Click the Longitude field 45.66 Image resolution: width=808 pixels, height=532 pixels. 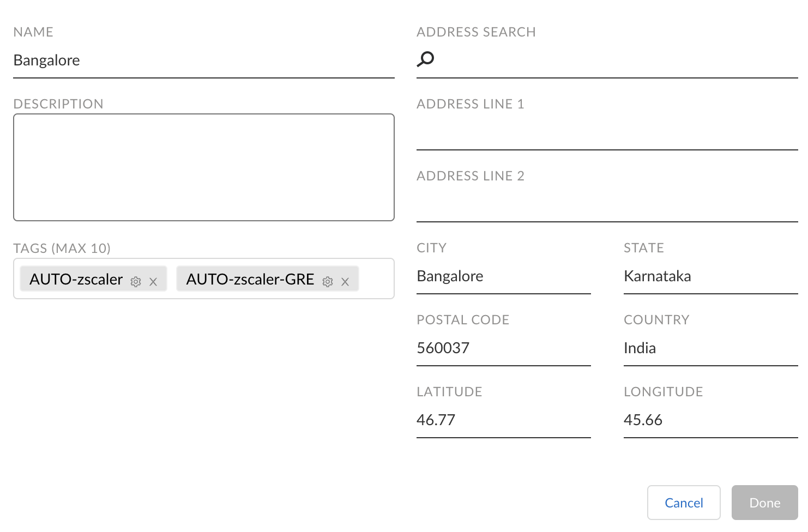click(710, 420)
